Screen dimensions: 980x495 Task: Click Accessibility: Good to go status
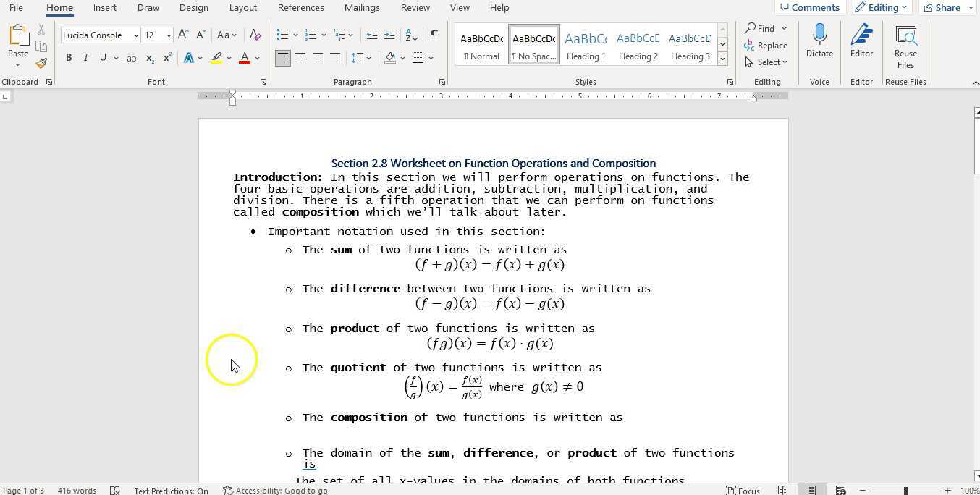(x=275, y=491)
